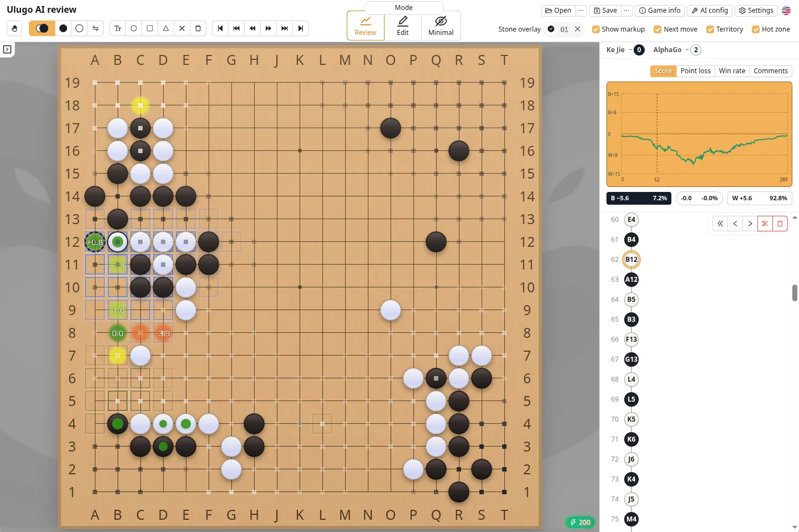
Task: Open the AI config dialog
Action: 710,11
